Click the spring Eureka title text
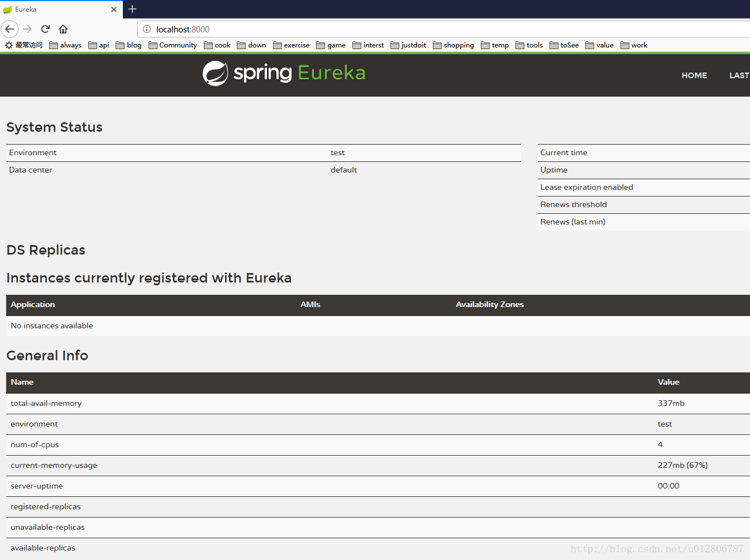Screen dimensions: 750x560 (299, 73)
